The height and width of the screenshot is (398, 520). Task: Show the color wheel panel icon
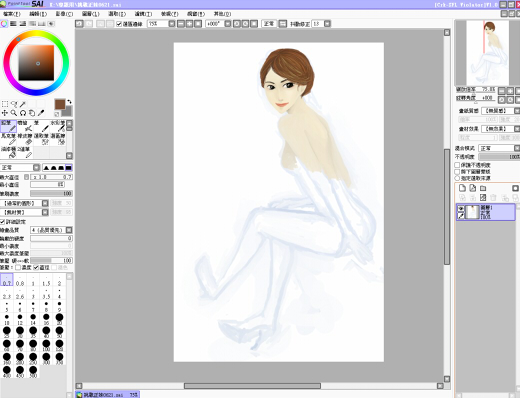pos(4,24)
